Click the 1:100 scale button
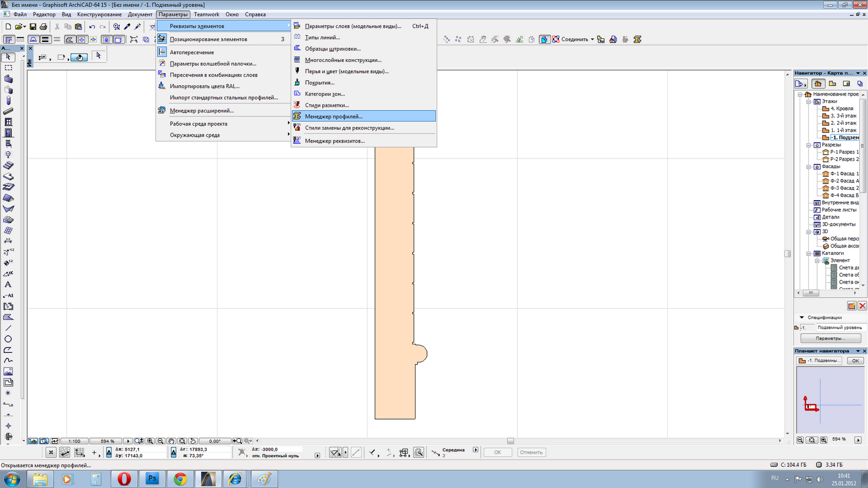Screen dimensions: 868x488 click(x=74, y=441)
